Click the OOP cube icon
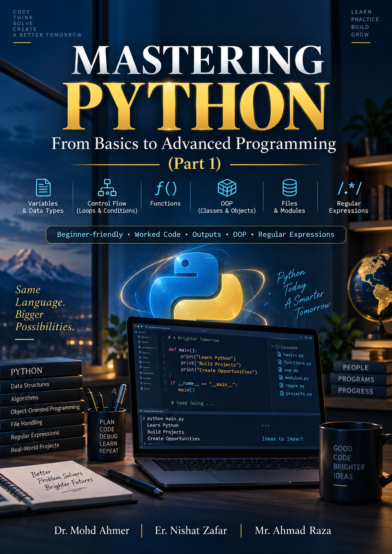The width and height of the screenshot is (392, 554). (227, 187)
